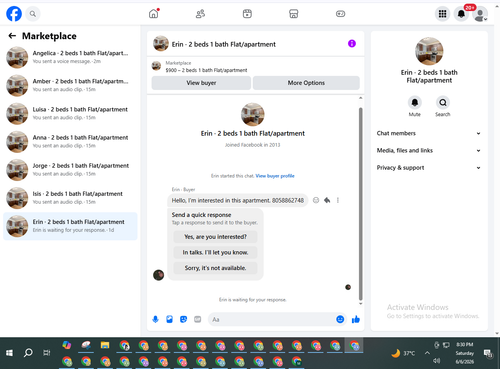Open the View buyer profile link
500x369 pixels.
(x=275, y=176)
